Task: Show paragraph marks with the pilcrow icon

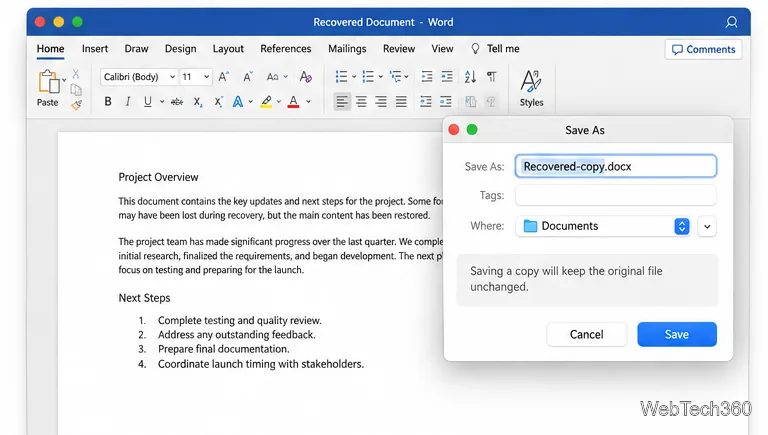Action: [491, 76]
